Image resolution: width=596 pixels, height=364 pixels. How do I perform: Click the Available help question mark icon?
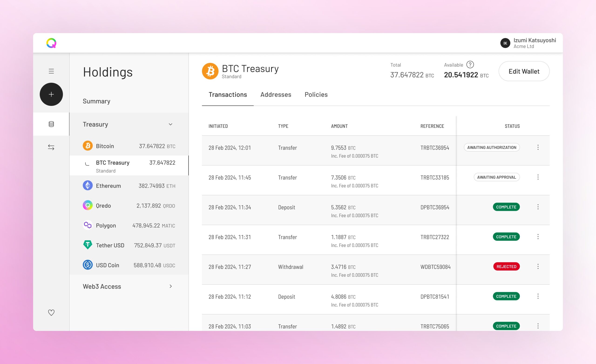pyautogui.click(x=470, y=64)
